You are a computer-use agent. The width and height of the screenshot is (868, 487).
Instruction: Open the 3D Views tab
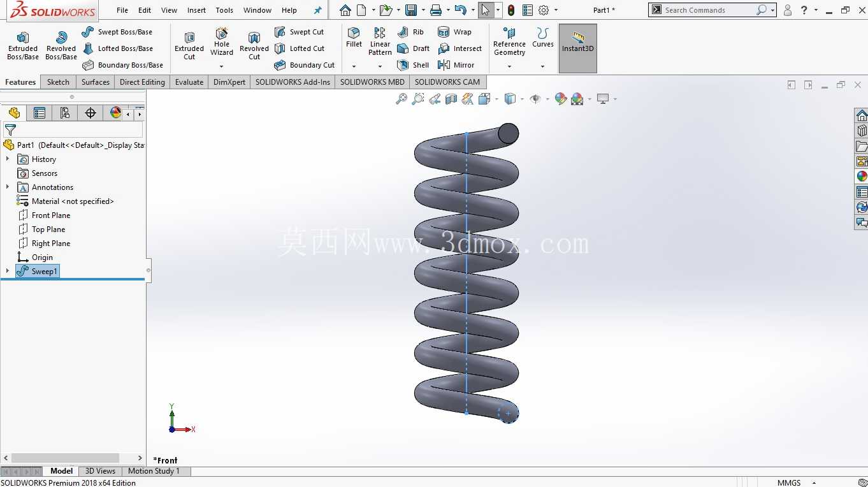tap(101, 471)
